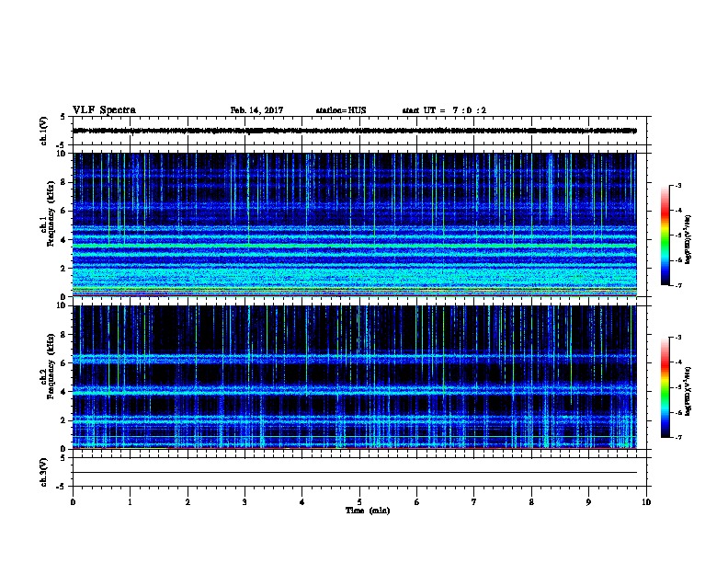Select the ch.2 colorbar "log(PSD)" unit label
The width and height of the screenshot is (728, 563).
[x=688, y=391]
